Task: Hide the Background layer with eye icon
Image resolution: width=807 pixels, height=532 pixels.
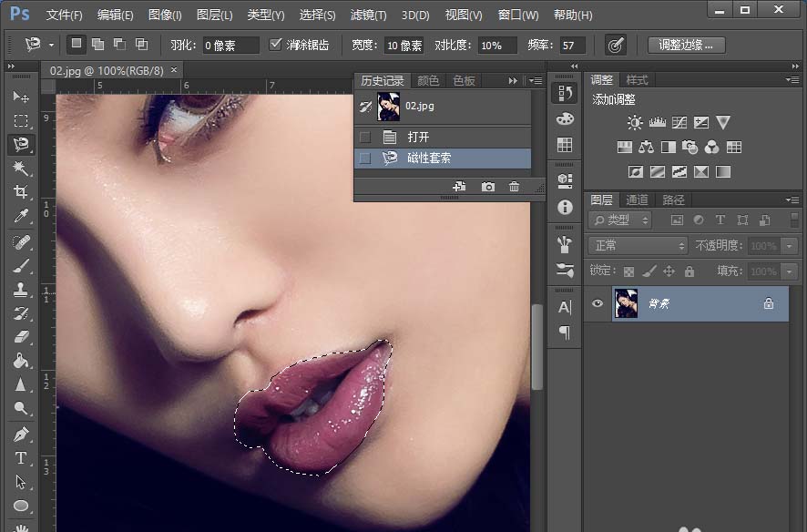Action: pyautogui.click(x=598, y=304)
